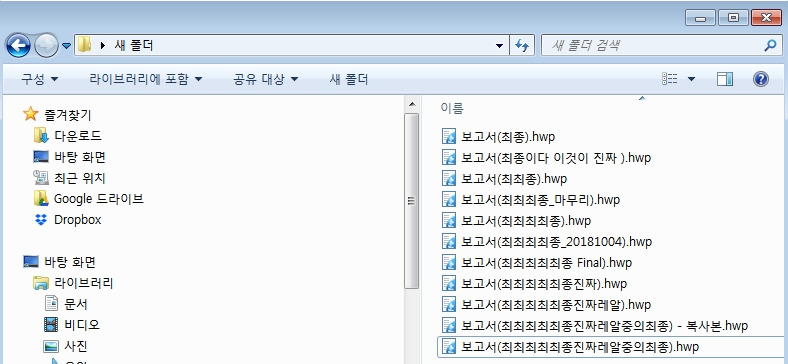
Task: Select the 바탕 화면 root tree node
Action: pos(70,262)
